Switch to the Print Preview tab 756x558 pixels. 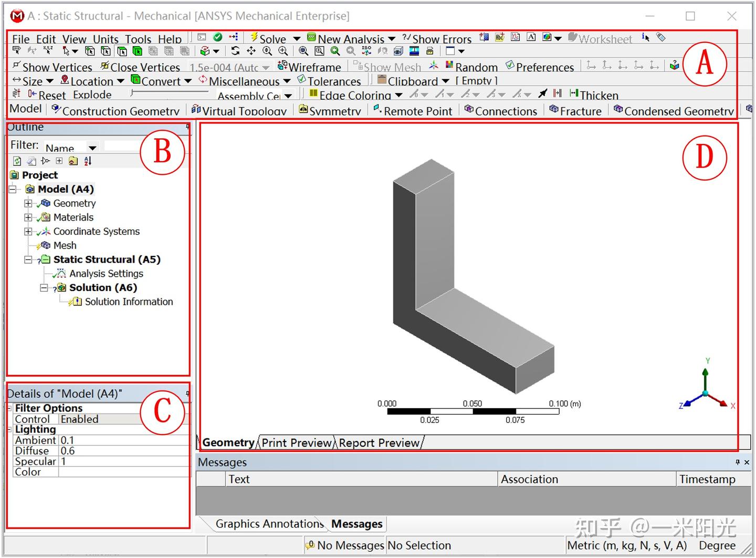pyautogui.click(x=296, y=443)
